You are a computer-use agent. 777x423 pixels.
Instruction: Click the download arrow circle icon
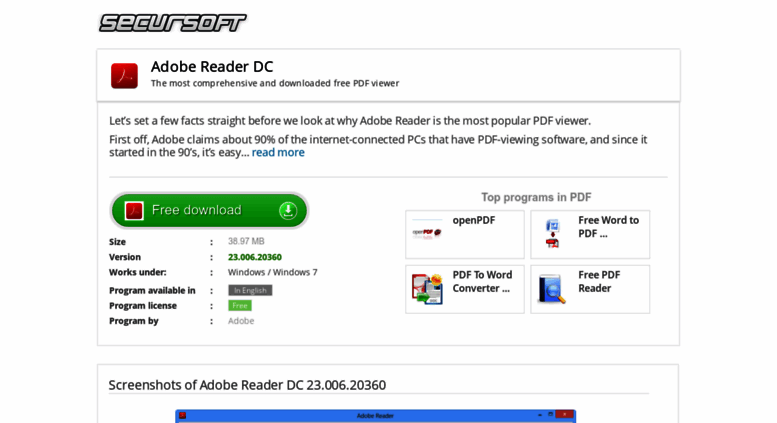[288, 211]
